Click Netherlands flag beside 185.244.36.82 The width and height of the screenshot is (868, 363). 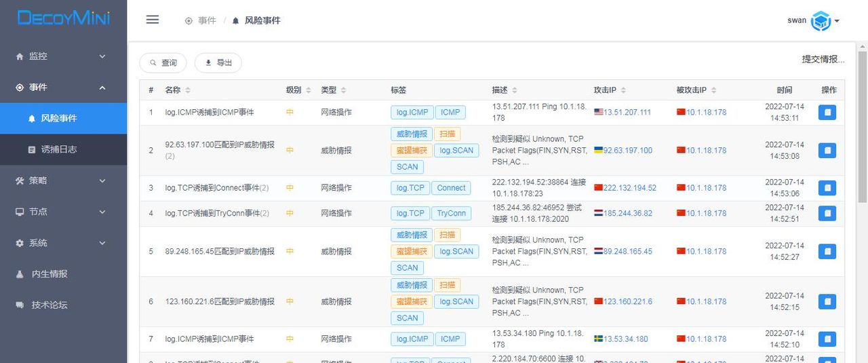click(599, 213)
